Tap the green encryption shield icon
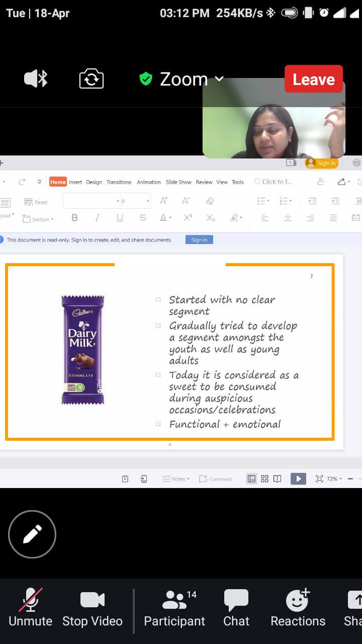The image size is (362, 644). tap(146, 79)
